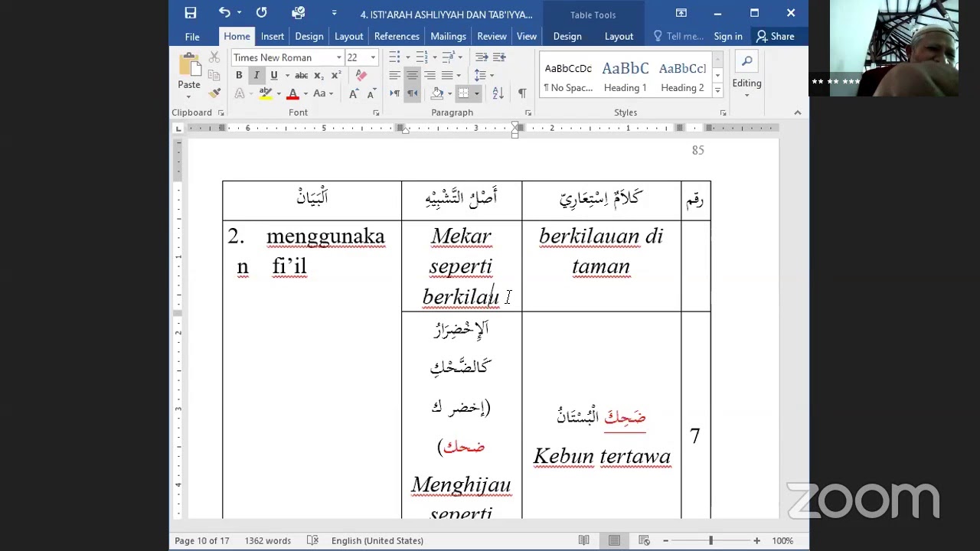The height and width of the screenshot is (551, 980).
Task: Increase indent in Paragraph group
Action: [499, 57]
